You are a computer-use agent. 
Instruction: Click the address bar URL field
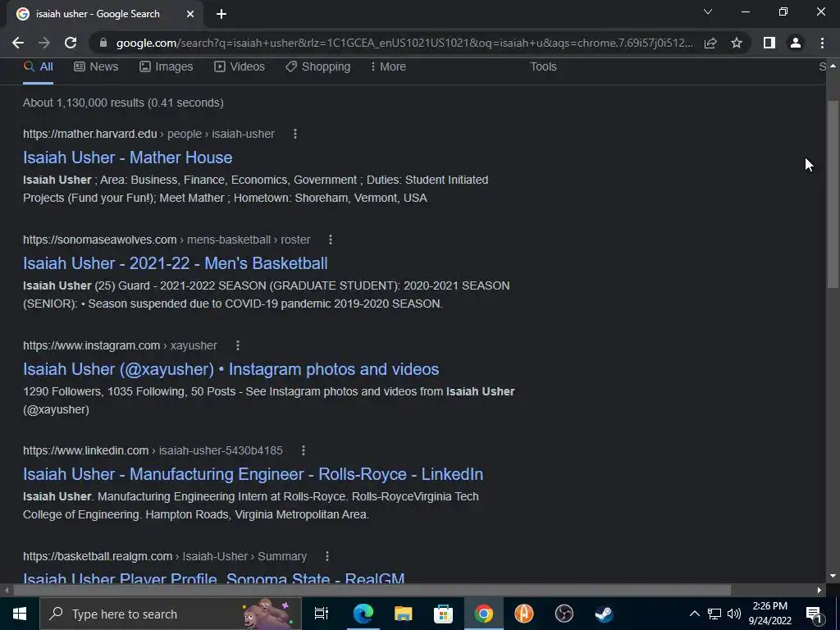(404, 43)
